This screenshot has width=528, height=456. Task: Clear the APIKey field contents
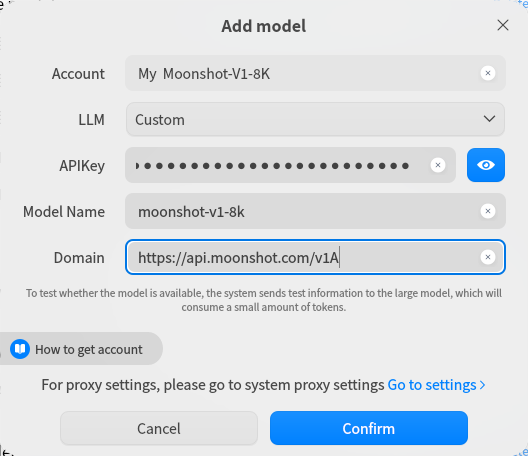[x=438, y=165]
